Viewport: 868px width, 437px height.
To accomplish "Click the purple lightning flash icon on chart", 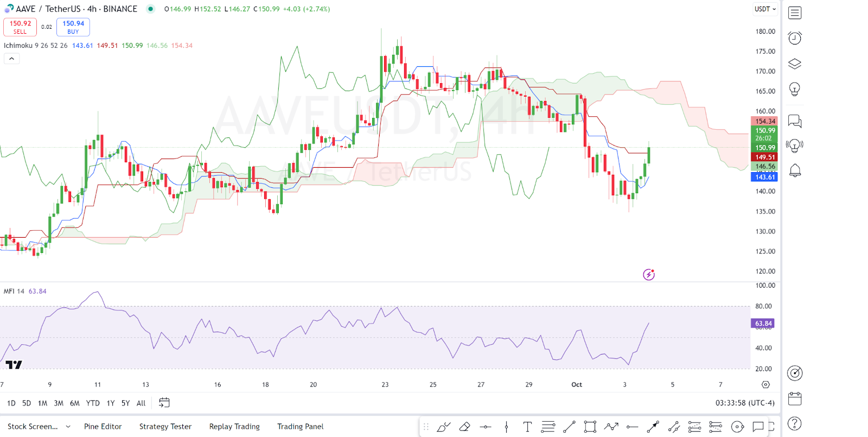I will [649, 275].
